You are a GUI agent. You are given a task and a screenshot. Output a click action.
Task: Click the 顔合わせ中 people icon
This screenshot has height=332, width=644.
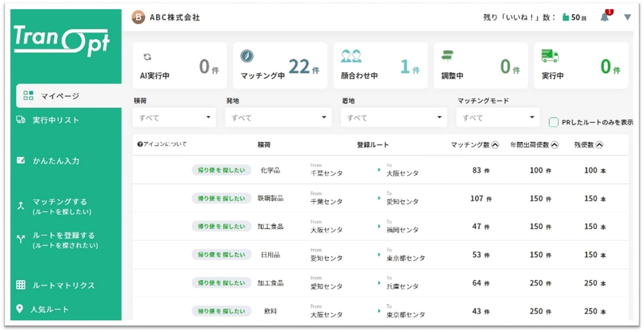click(x=351, y=56)
